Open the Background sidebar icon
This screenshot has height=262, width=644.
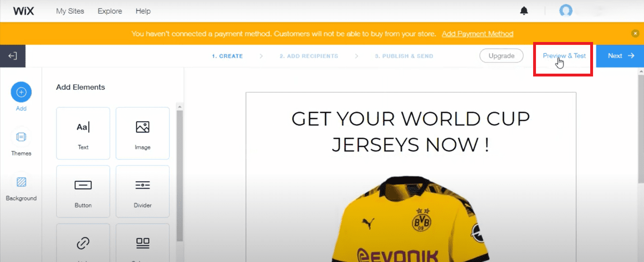21,182
